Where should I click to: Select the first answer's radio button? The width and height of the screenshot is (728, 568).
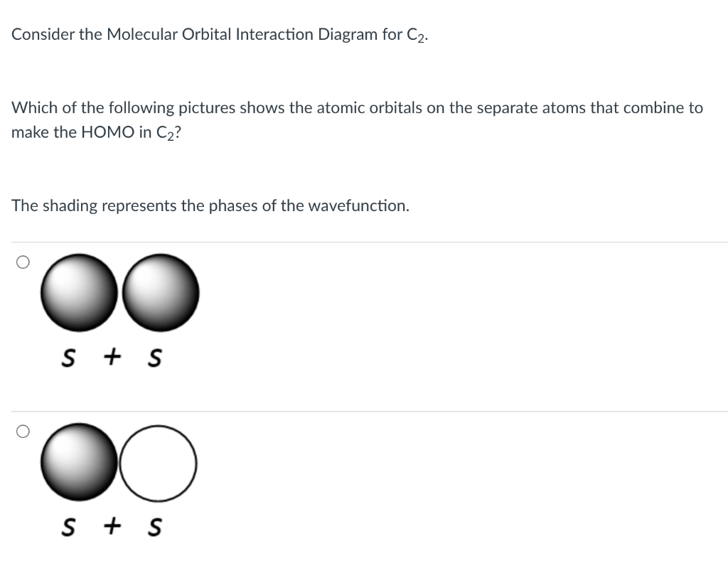tap(22, 262)
